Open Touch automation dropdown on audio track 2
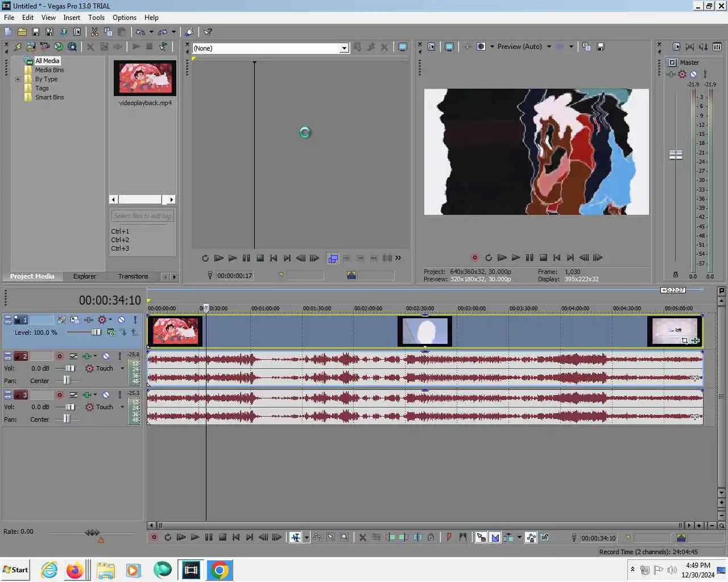This screenshot has height=582, width=728. pyautogui.click(x=122, y=368)
